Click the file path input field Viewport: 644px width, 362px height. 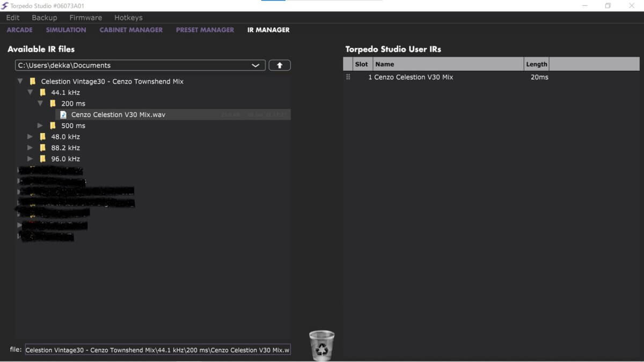point(158,350)
